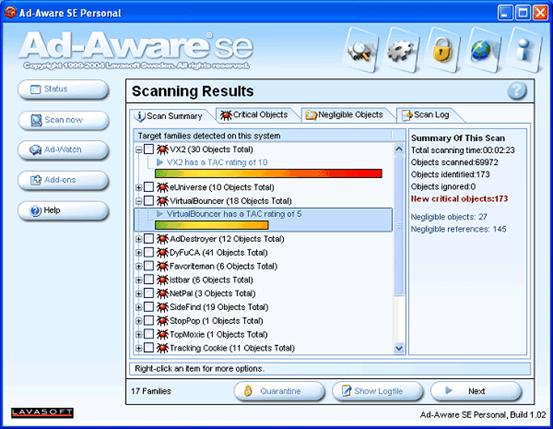Check the TopMoxie family checkbox
This screenshot has width=553, height=429.
149,334
